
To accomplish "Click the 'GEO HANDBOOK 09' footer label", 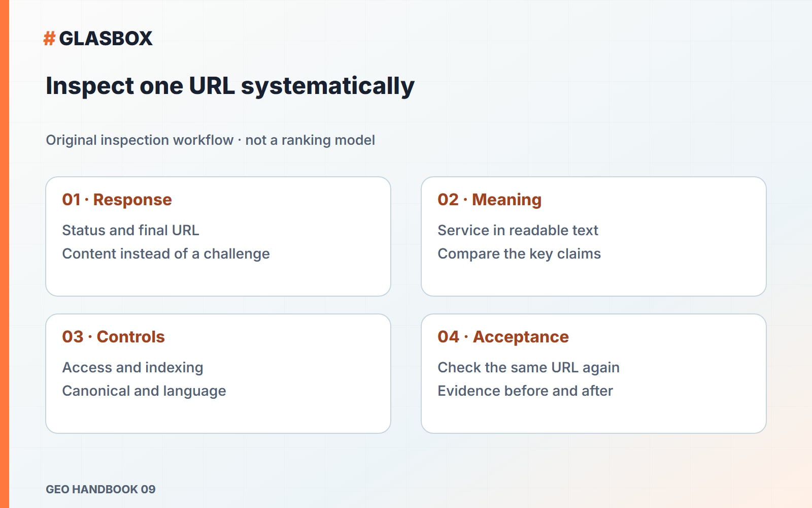I will pos(100,489).
